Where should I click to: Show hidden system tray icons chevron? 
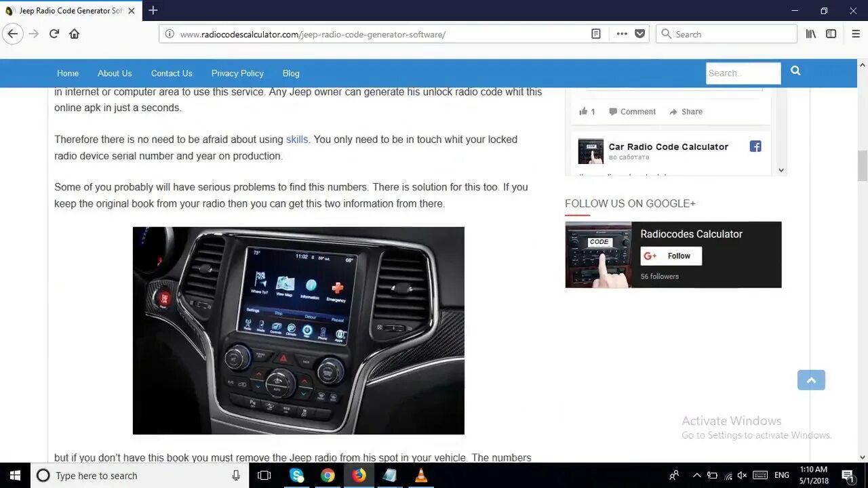tap(696, 475)
